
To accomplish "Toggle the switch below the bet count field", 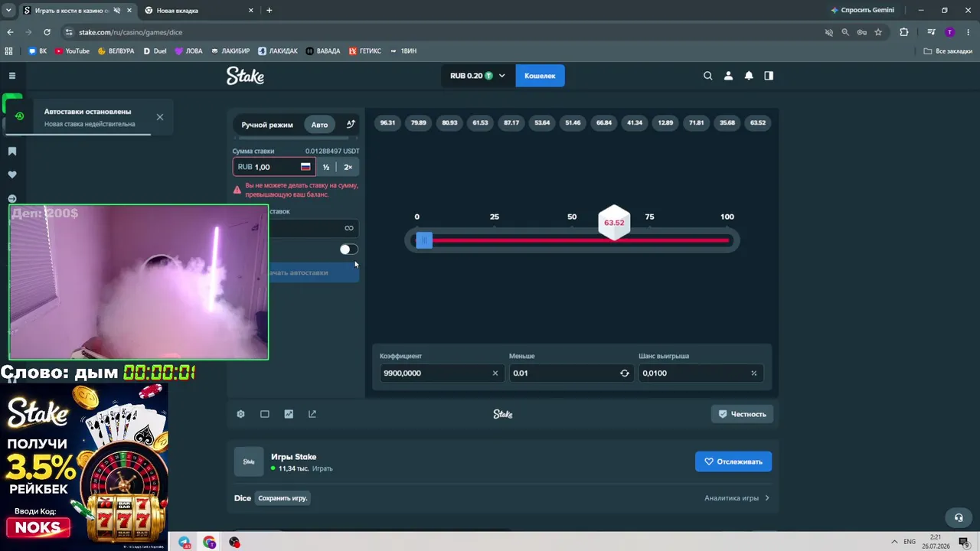I will click(348, 249).
